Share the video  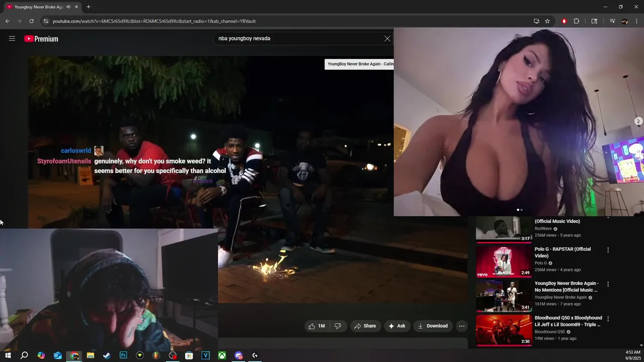365,326
